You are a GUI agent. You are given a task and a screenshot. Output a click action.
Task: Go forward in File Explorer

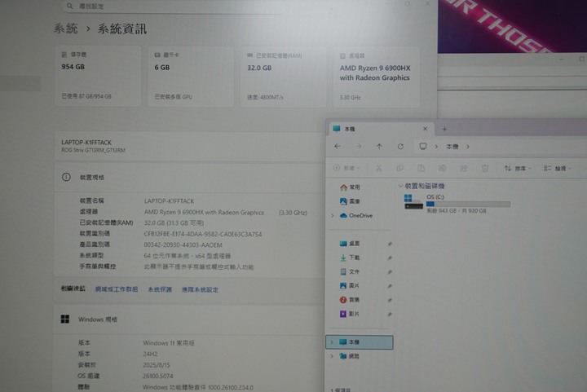coord(358,146)
